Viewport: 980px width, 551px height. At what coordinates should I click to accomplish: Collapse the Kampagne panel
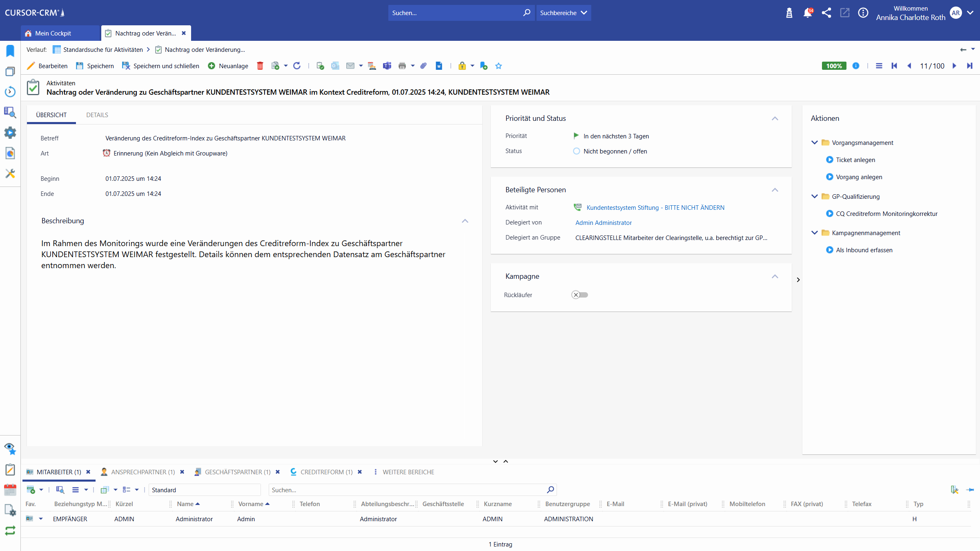pos(775,276)
